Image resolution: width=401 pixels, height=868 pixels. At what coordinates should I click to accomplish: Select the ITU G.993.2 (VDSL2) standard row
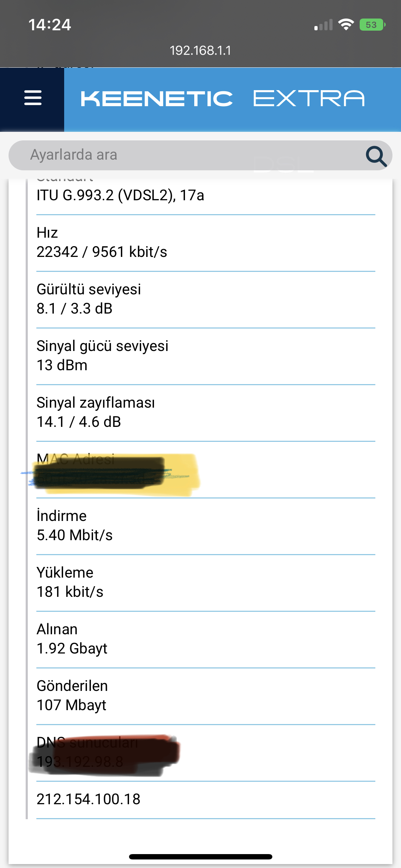coord(206,195)
